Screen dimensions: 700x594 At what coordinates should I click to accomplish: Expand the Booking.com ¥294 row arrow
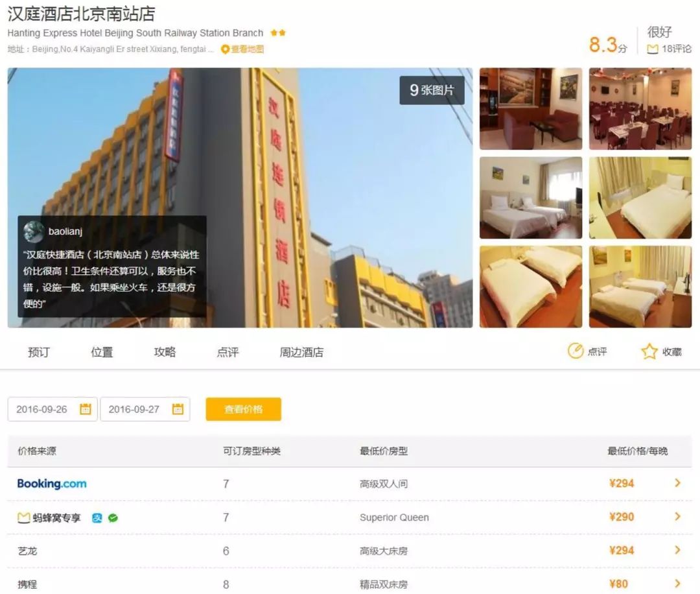point(678,483)
